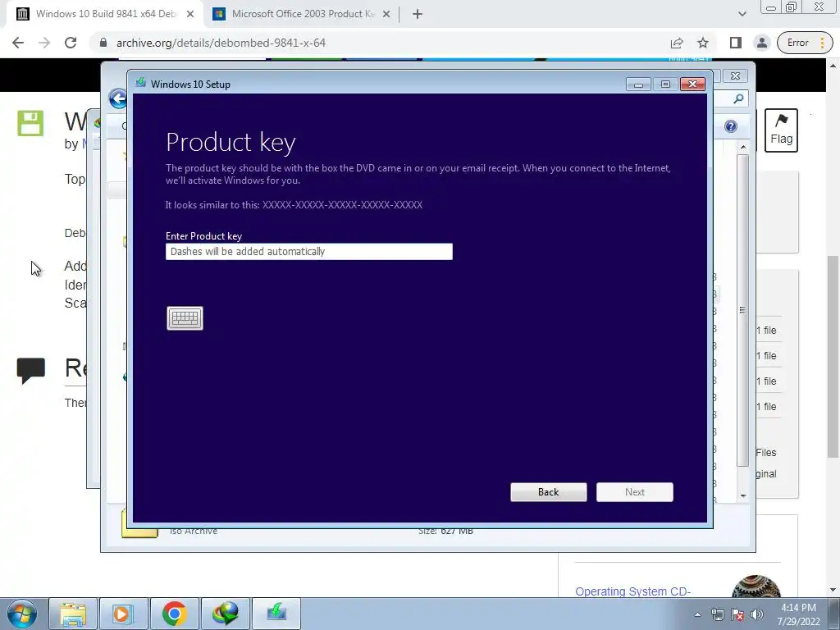
Task: Click the product key input field
Action: (x=309, y=252)
